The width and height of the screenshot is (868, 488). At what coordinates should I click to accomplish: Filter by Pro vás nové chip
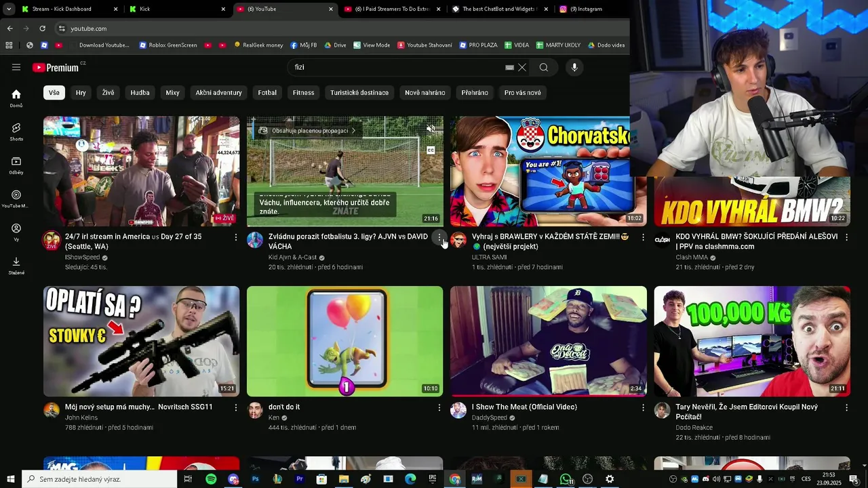[523, 93]
